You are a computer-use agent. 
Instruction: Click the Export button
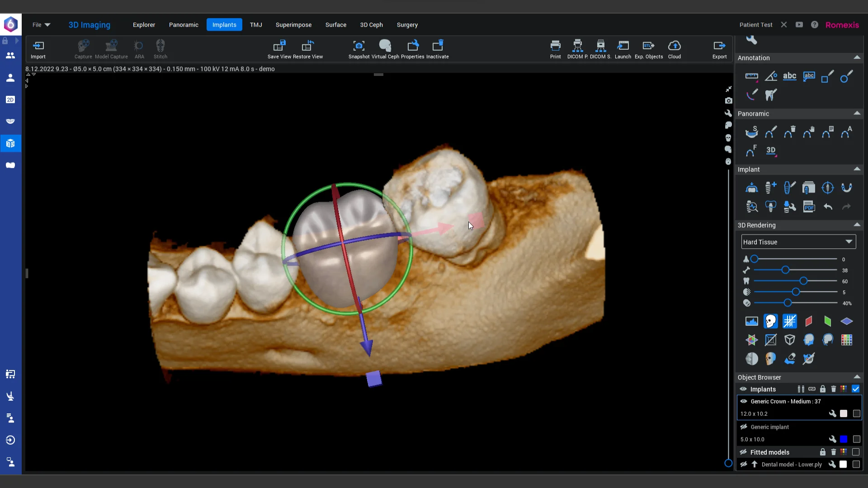click(719, 50)
